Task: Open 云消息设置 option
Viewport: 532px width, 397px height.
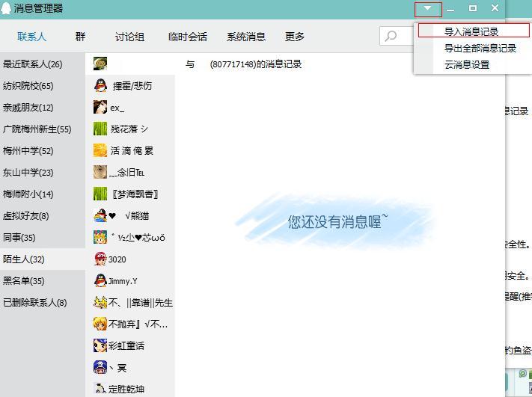Action: (x=467, y=64)
